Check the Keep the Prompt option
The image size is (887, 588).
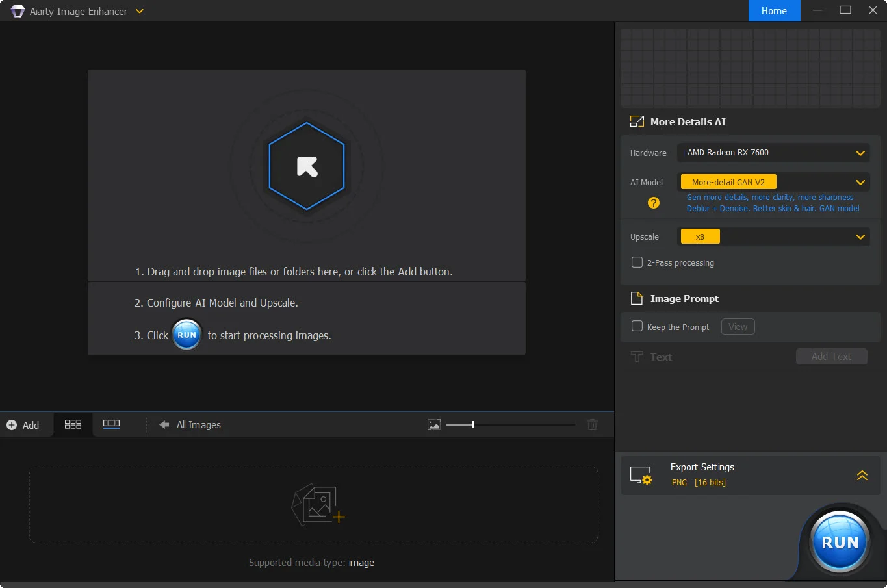[637, 327]
